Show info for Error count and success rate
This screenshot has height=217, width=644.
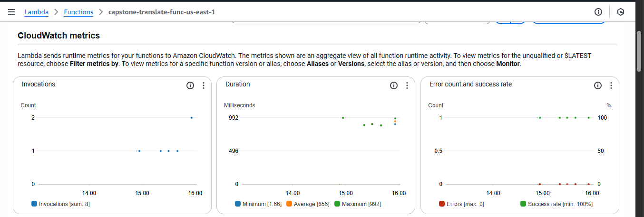pos(598,85)
